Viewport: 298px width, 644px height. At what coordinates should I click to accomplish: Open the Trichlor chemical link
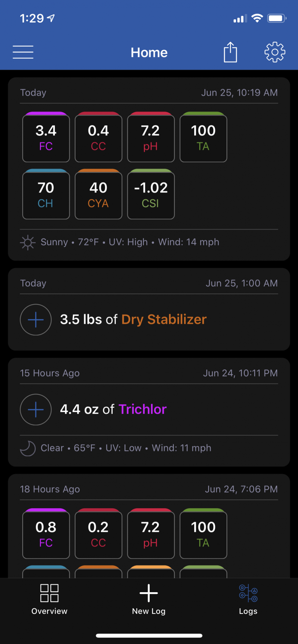click(x=143, y=409)
